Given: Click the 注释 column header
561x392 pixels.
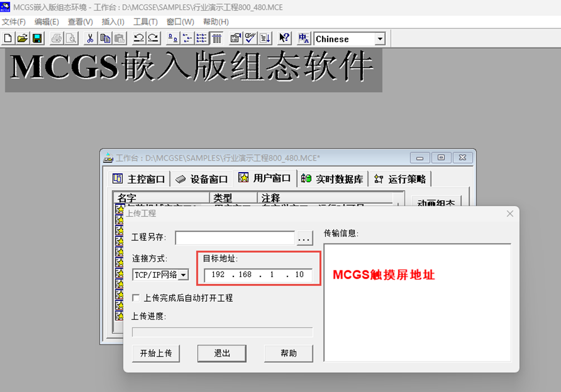Looking at the screenshot, I should click(325, 198).
